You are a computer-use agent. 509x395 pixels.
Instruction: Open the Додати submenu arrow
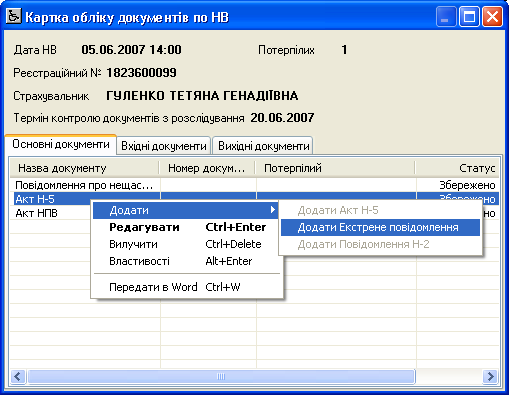(273, 210)
